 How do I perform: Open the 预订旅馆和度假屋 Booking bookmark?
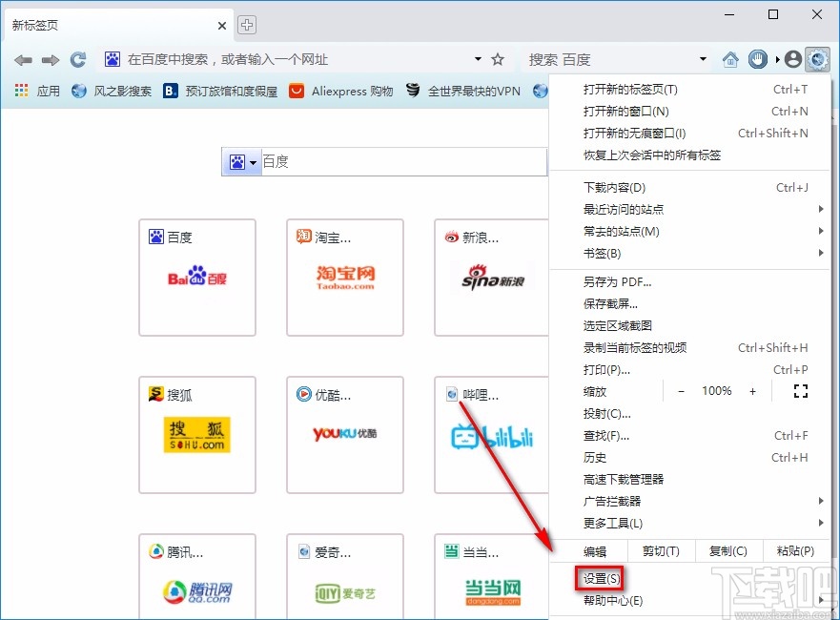tap(220, 91)
